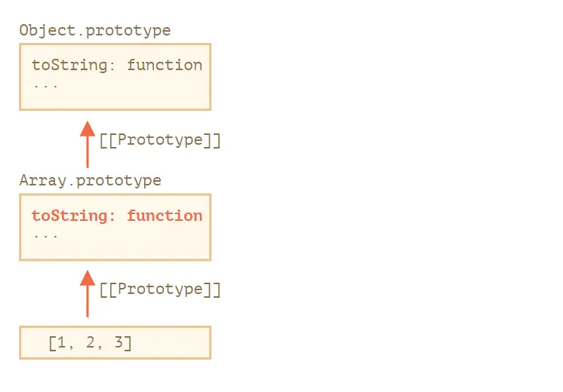This screenshot has height=392, width=563.
Task: Click the red bold toString text
Action: (73, 216)
